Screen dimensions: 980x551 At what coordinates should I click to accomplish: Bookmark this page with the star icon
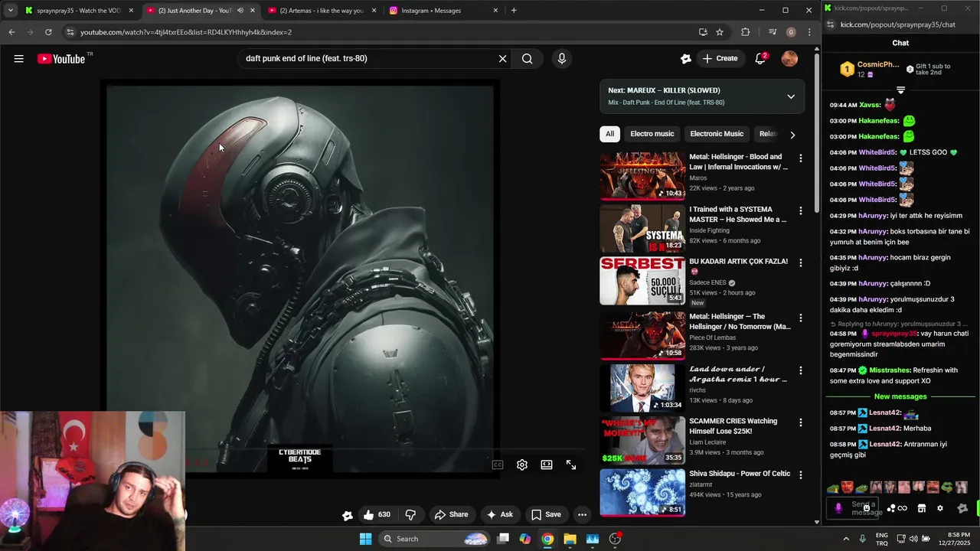tap(720, 32)
